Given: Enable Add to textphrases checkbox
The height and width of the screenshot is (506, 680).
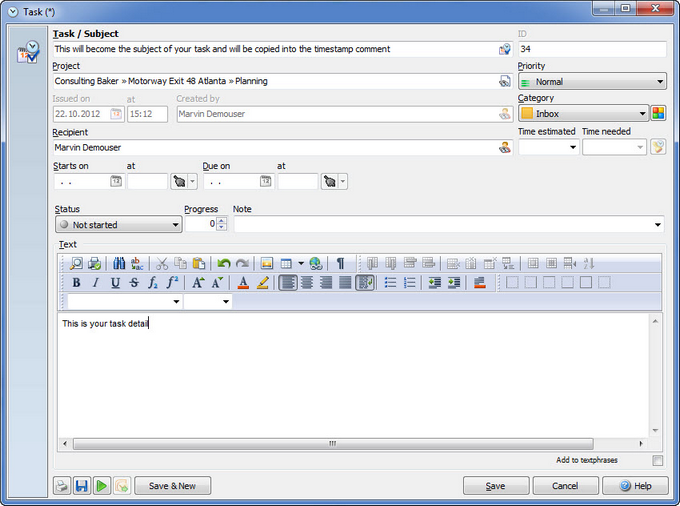Looking at the screenshot, I should tap(657, 460).
